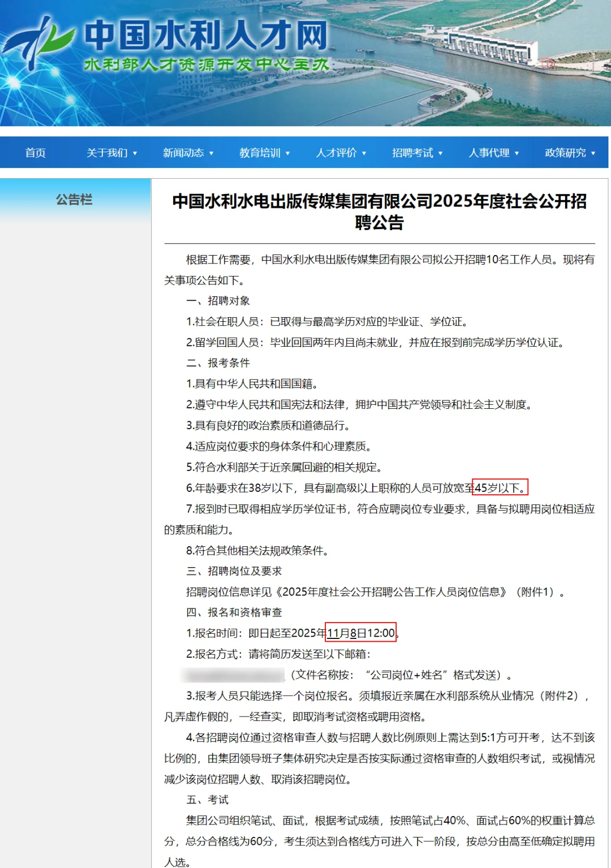Expand the 新闻动态 dropdown arrow
Viewport: 611px width, 868px height.
pyautogui.click(x=211, y=153)
